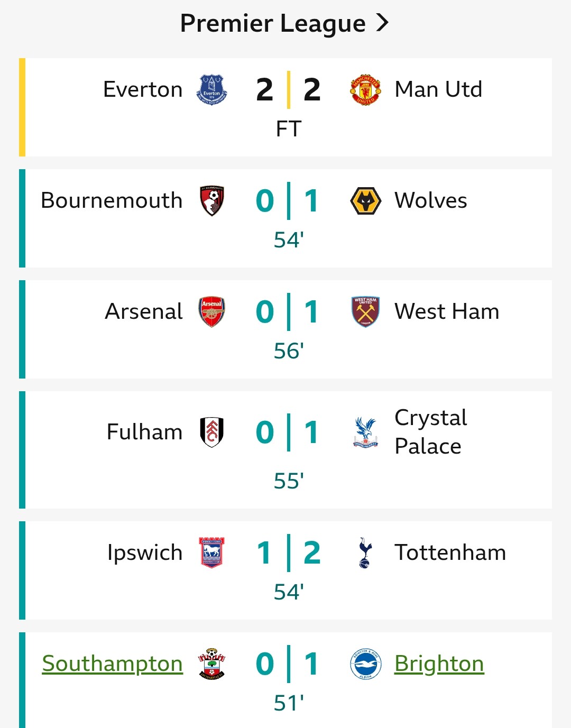This screenshot has height=728, width=571.
Task: Open Fulham v Crystal Palace 55' minute
Action: tap(288, 481)
